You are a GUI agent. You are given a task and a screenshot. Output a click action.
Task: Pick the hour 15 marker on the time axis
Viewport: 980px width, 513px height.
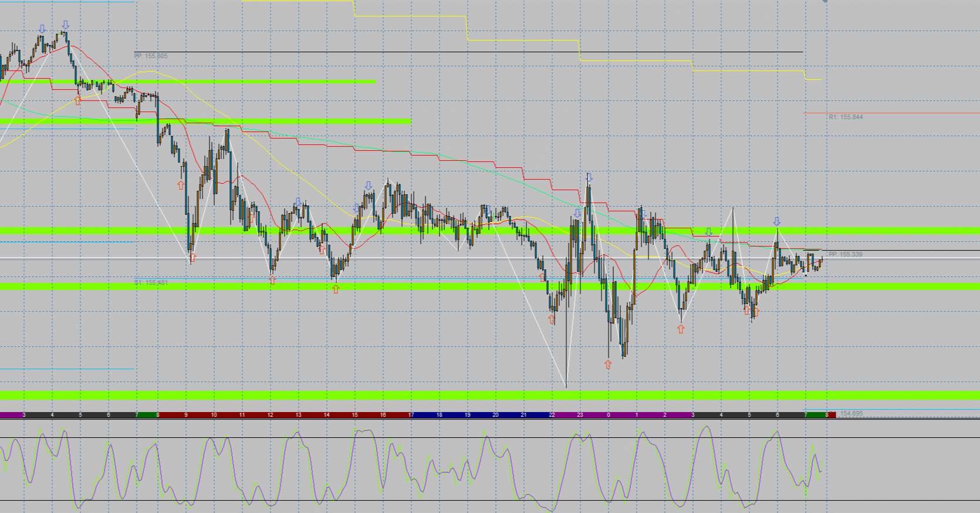tap(355, 415)
